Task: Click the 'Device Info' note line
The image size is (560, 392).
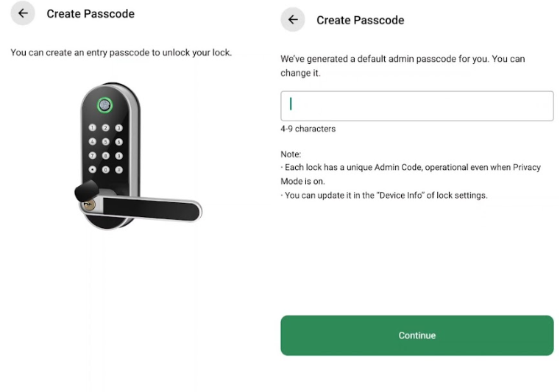Action: point(384,196)
